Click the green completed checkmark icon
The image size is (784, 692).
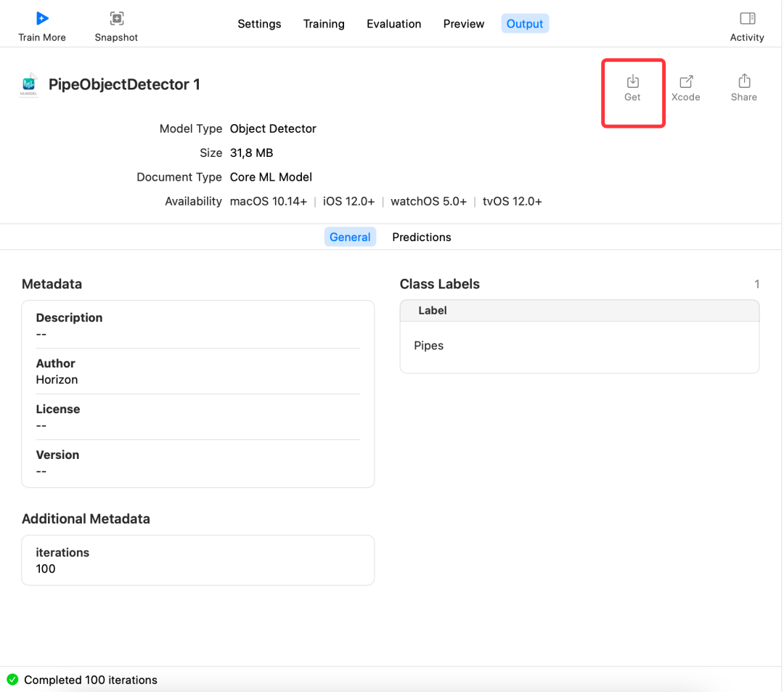[12, 680]
